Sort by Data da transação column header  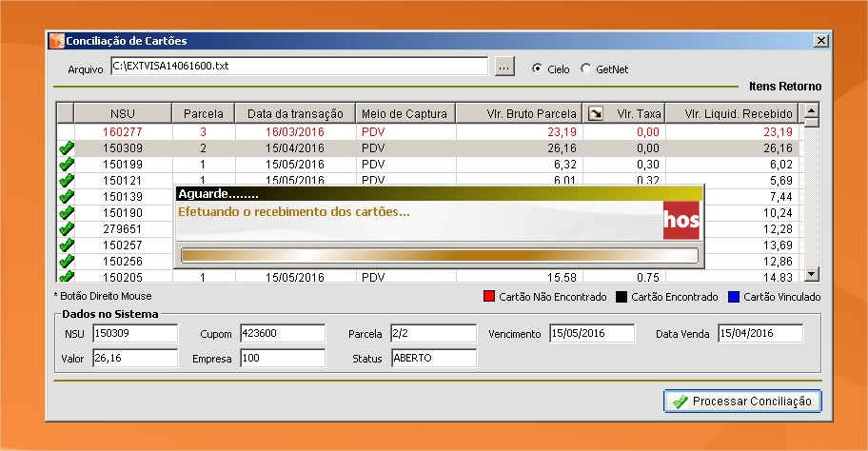pyautogui.click(x=294, y=114)
